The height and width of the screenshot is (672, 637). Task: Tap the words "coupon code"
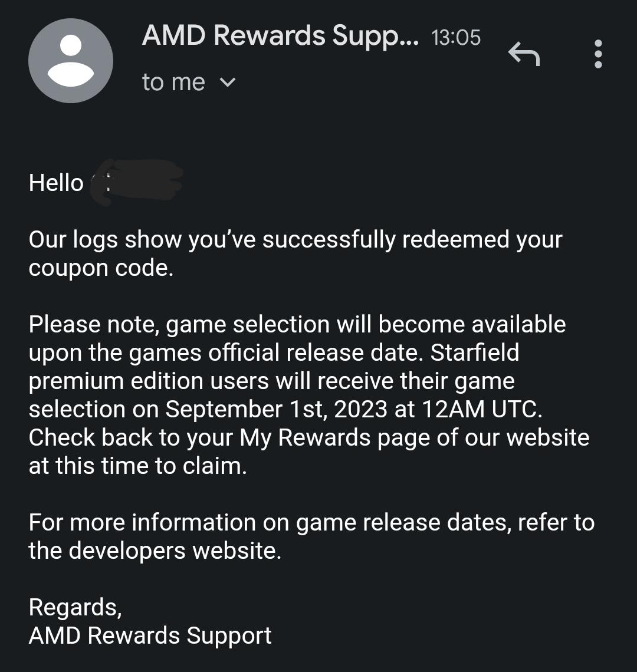(100, 268)
